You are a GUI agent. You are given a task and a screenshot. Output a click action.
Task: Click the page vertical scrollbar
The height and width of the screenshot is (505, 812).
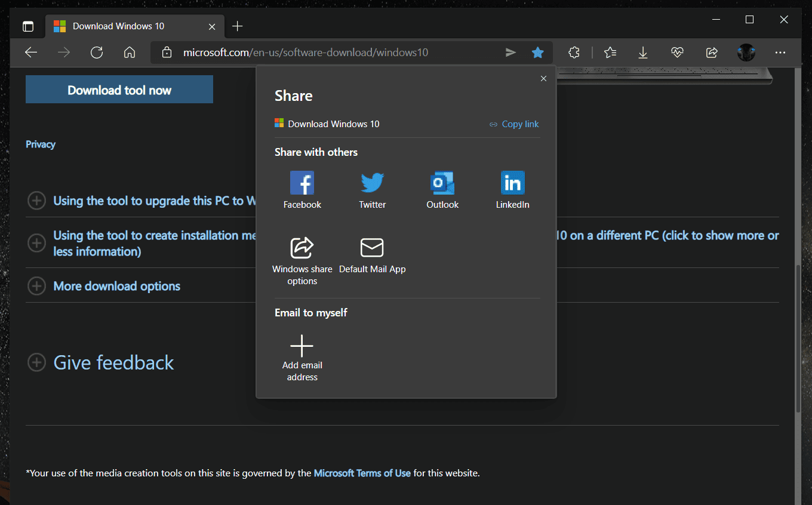click(798, 337)
